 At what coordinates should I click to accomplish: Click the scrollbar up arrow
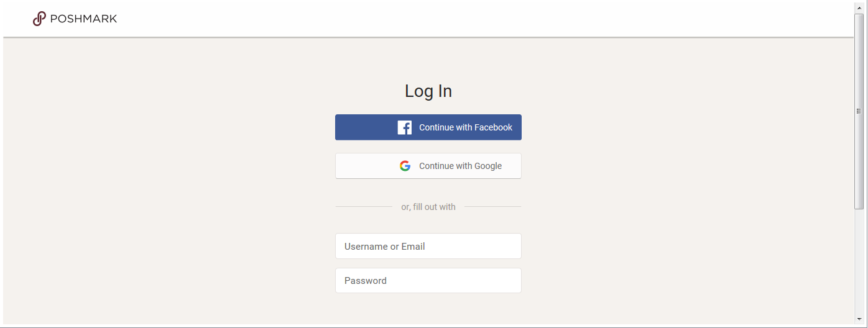(x=859, y=6)
